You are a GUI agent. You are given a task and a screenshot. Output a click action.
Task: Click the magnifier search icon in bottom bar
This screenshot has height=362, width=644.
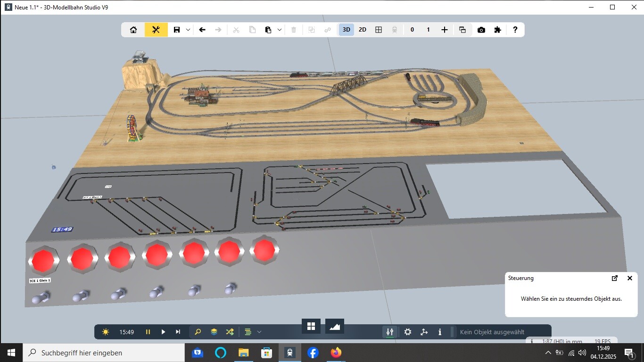(x=198, y=332)
